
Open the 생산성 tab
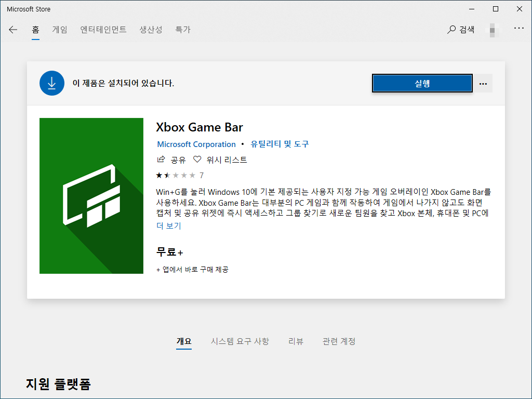coord(151,30)
